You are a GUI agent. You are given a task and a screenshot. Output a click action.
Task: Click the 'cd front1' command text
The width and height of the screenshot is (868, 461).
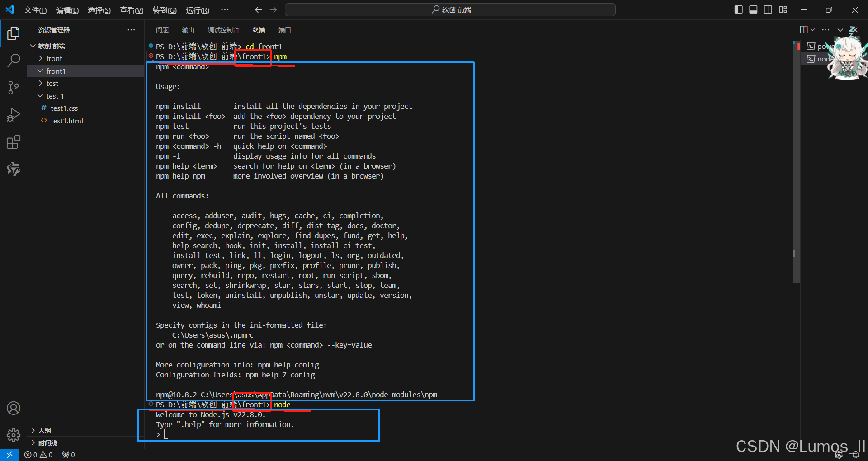click(x=264, y=47)
